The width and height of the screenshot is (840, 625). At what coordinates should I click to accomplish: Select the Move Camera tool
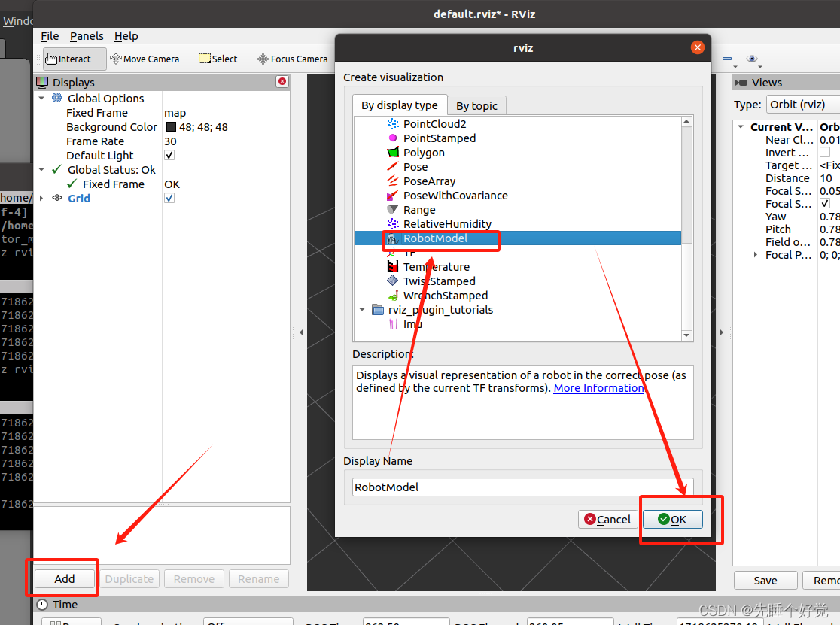(x=144, y=59)
